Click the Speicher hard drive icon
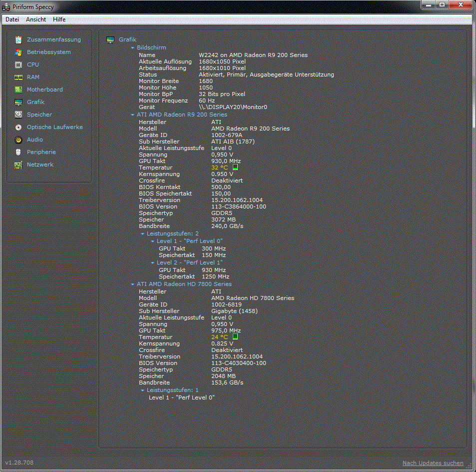This screenshot has height=472, width=476. pos(18,114)
